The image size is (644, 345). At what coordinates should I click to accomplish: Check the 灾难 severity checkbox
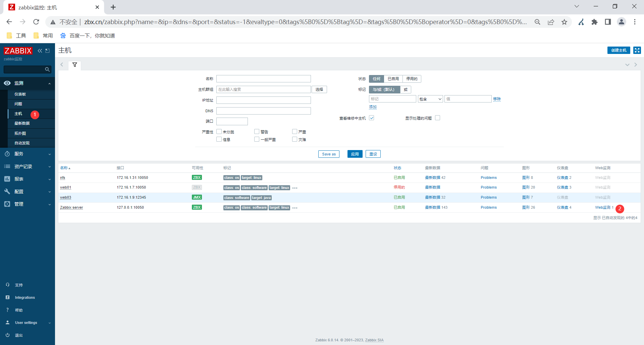295,139
